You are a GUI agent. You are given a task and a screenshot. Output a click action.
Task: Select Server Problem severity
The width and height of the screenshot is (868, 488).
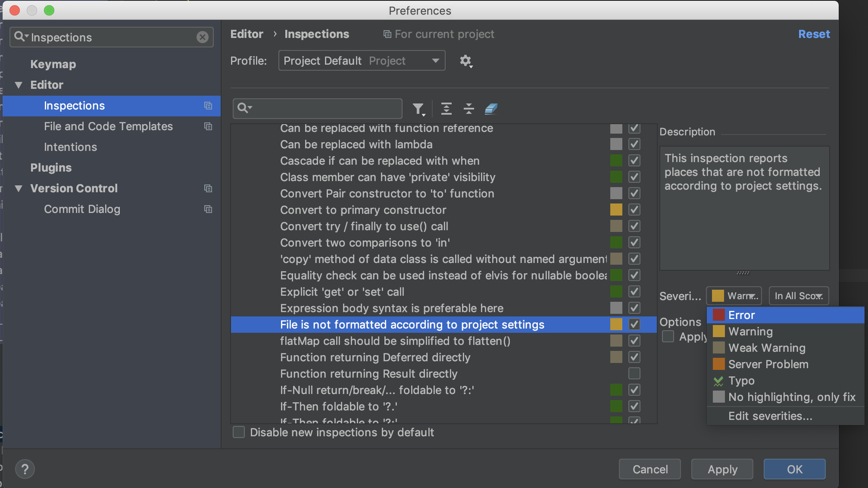(785, 364)
